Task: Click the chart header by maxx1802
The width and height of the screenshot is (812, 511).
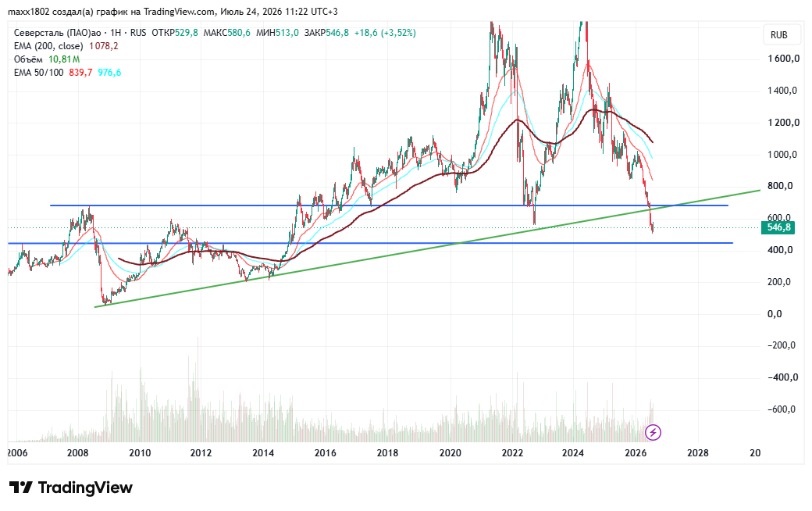Action: click(x=173, y=12)
